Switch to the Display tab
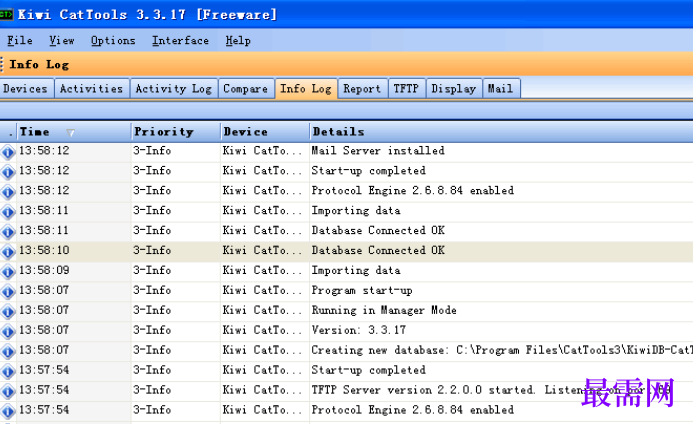 [x=454, y=88]
